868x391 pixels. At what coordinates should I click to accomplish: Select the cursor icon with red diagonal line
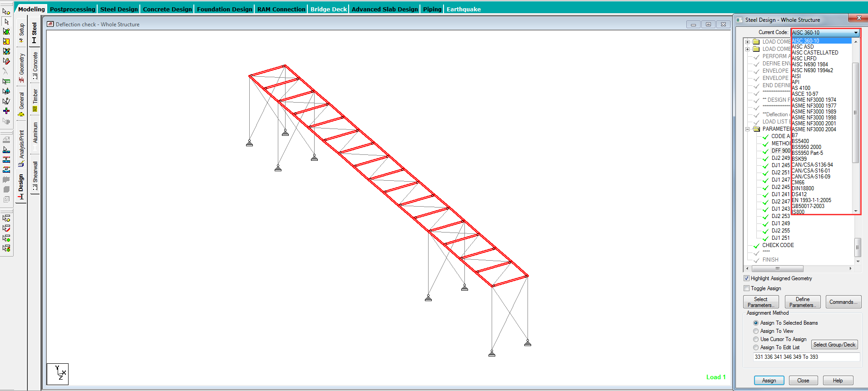coord(6,228)
